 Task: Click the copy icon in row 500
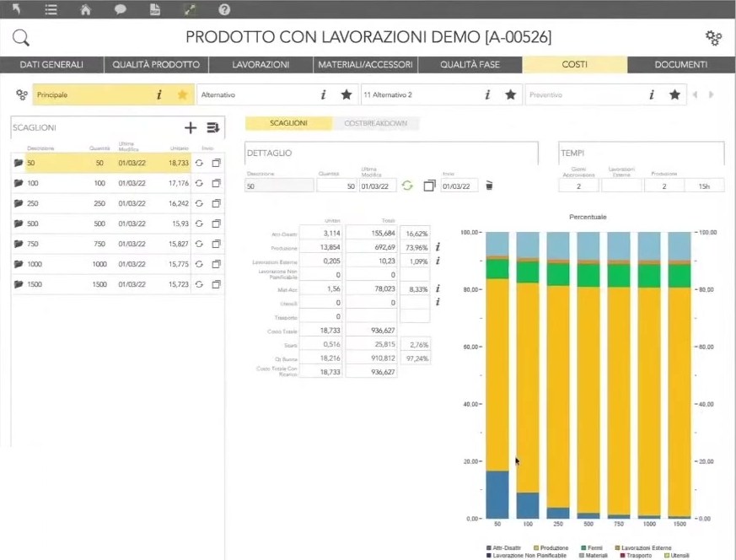point(216,223)
